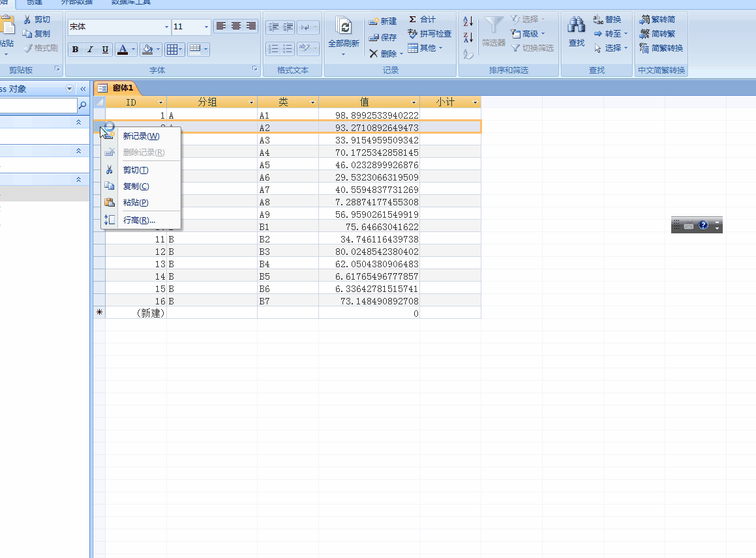Open the font size 11 dropdown
The image size is (756, 558).
point(206,27)
